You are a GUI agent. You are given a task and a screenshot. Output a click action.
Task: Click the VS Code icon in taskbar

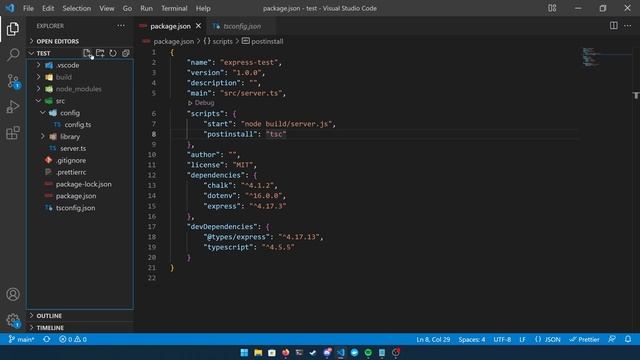pos(341,353)
